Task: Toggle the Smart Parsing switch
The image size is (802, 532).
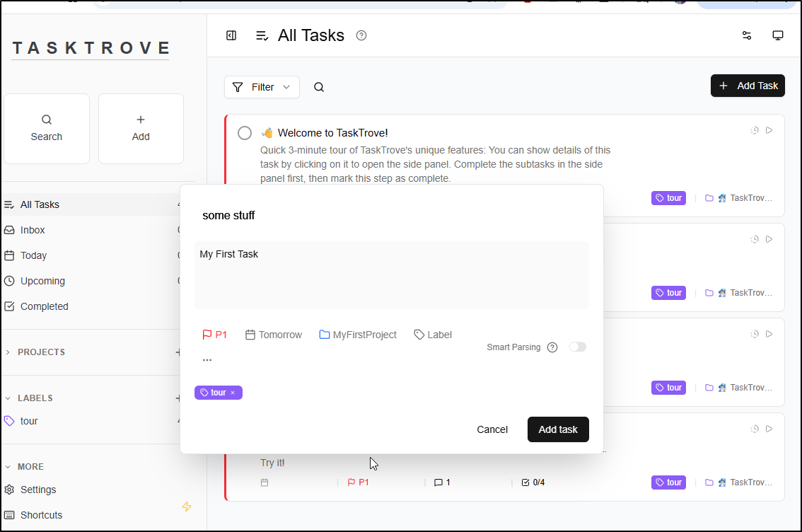Action: click(x=578, y=347)
